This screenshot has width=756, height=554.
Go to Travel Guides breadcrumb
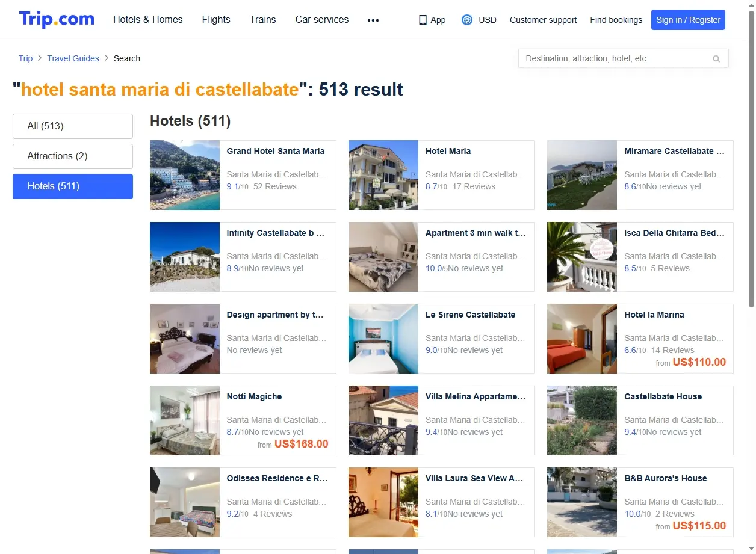73,58
